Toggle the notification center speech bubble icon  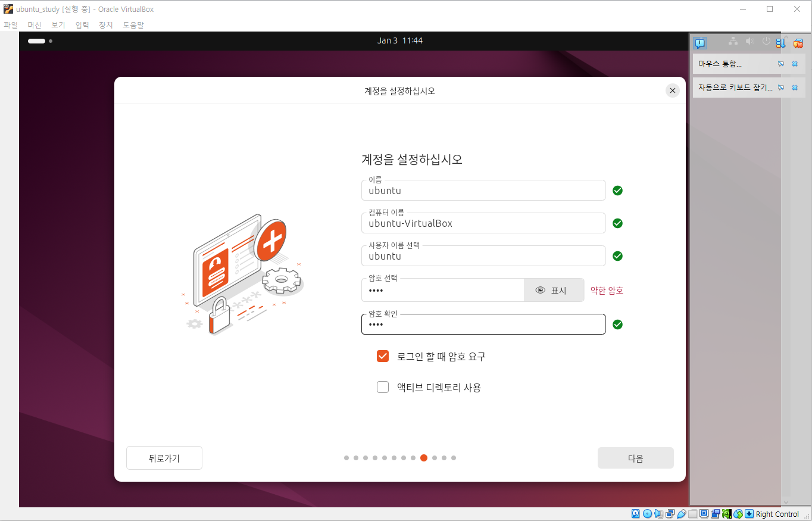pos(700,43)
